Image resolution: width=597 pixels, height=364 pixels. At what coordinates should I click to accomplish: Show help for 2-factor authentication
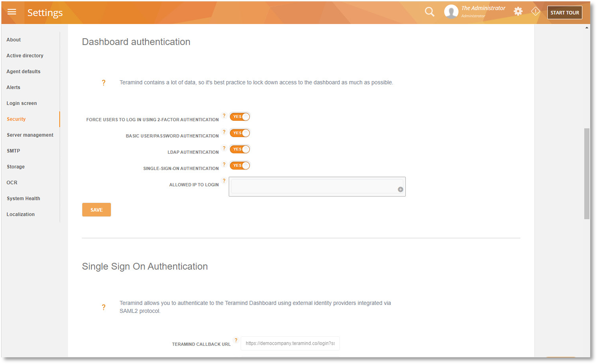pos(224,116)
